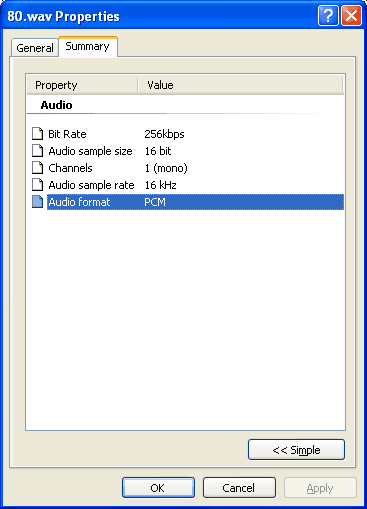Click the Channels row document icon
The width and height of the screenshot is (367, 509).
click(37, 168)
